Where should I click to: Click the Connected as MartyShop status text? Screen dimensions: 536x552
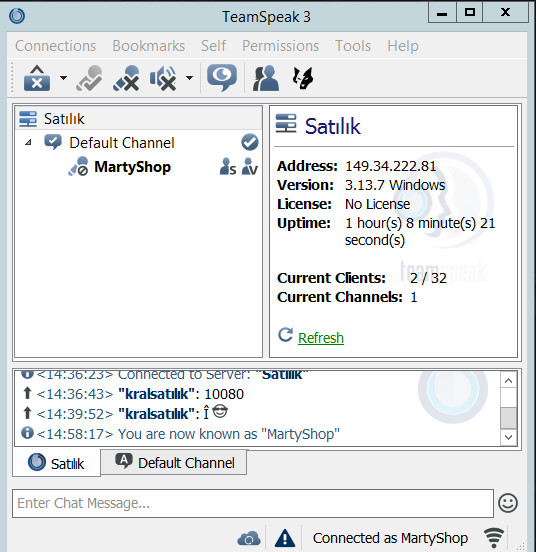tap(390, 538)
